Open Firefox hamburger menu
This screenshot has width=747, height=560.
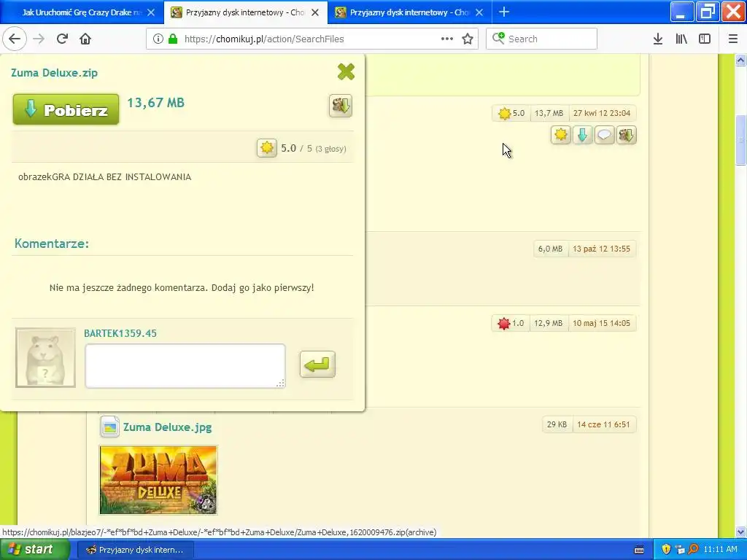point(733,39)
